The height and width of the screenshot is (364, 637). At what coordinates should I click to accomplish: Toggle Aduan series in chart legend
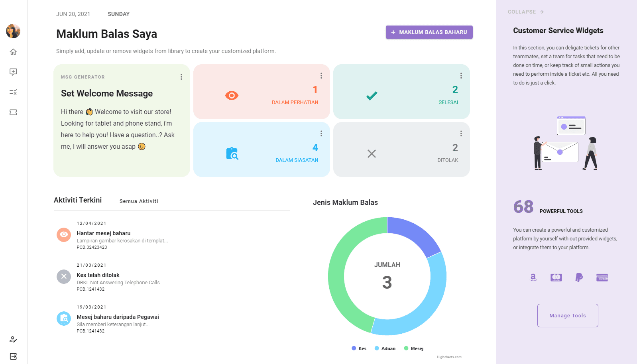point(385,348)
